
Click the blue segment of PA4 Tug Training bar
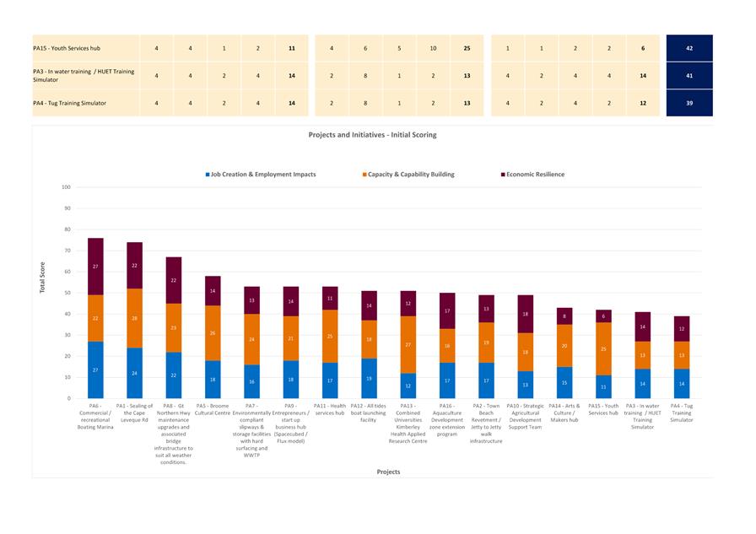pyautogui.click(x=681, y=383)
